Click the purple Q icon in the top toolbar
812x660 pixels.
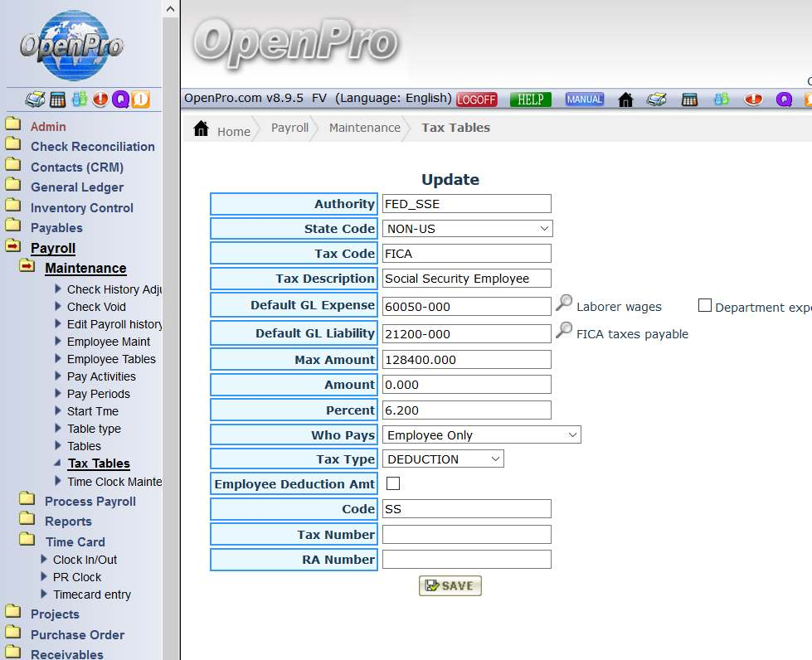pos(784,99)
